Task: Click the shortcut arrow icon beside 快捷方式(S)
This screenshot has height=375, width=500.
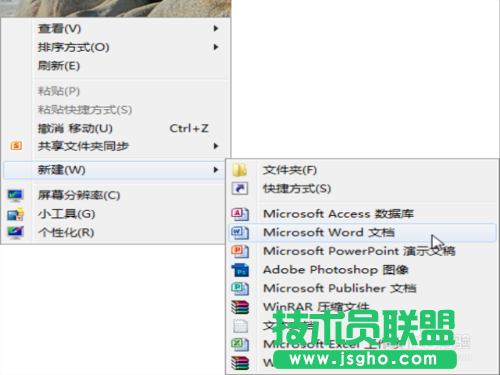Action: coord(240,189)
